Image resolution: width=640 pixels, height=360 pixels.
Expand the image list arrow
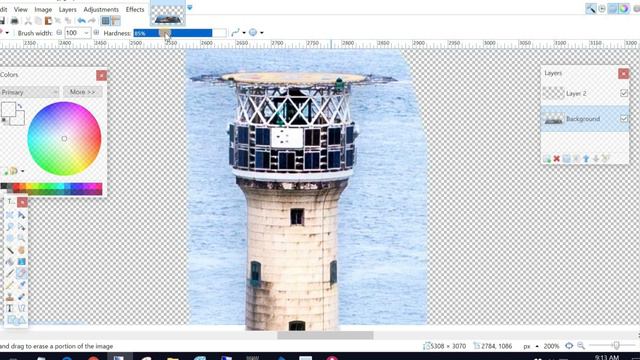point(190,7)
